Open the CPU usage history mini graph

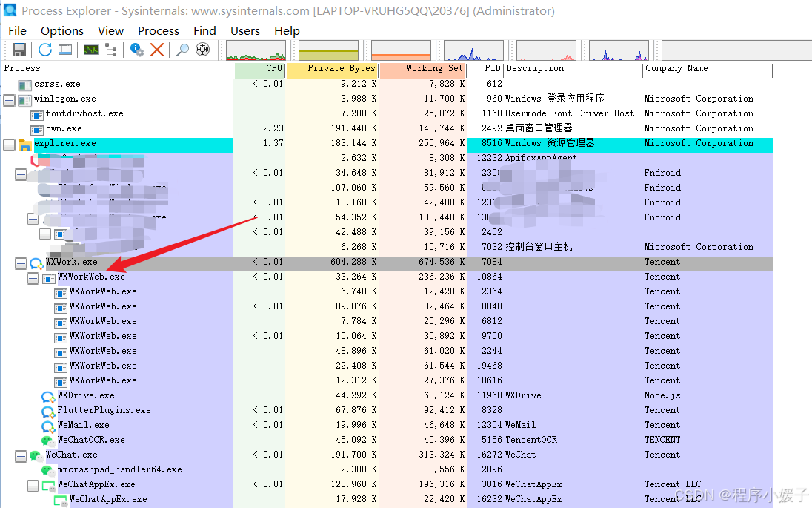coord(256,50)
